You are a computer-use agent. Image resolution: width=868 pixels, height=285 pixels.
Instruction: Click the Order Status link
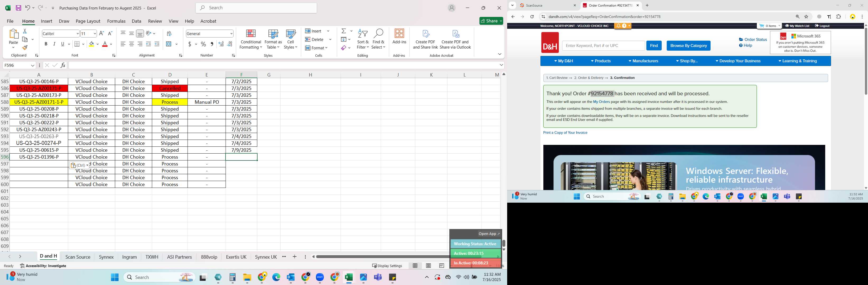click(753, 40)
